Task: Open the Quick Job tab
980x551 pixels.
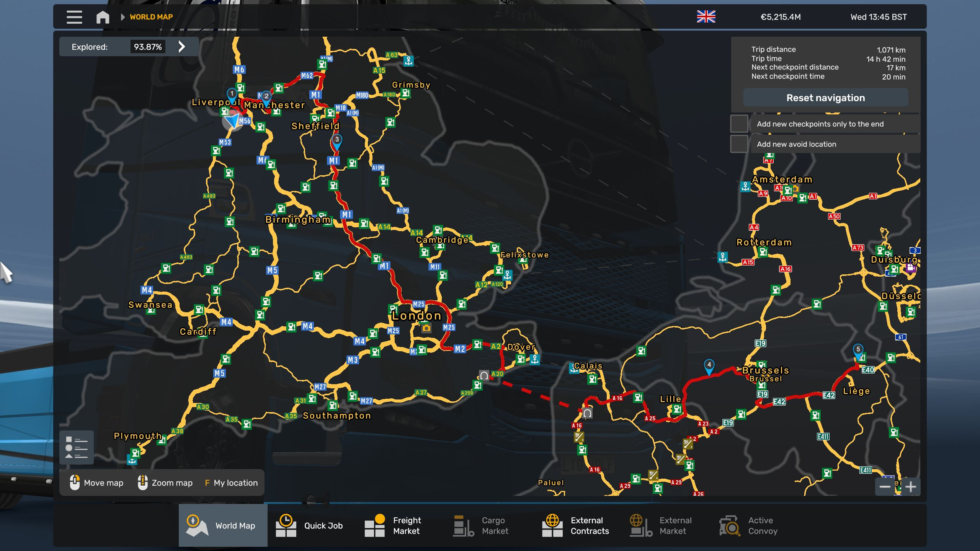Action: pos(309,525)
